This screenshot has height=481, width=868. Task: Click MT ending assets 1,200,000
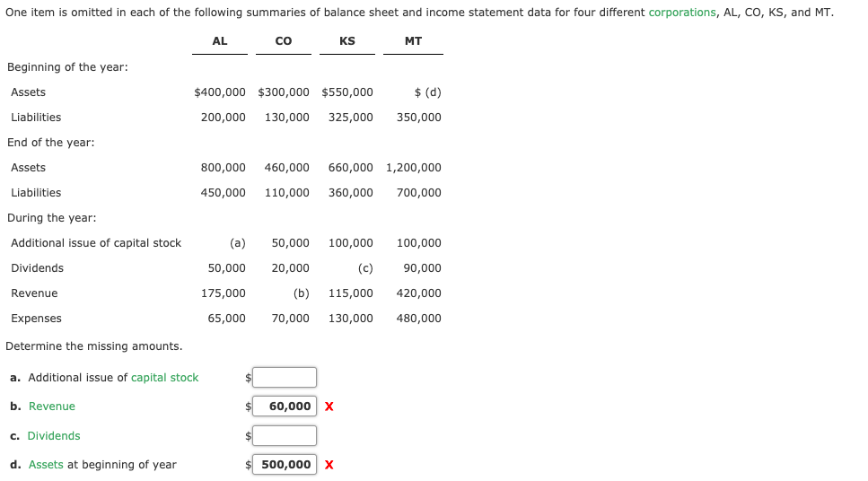(414, 167)
